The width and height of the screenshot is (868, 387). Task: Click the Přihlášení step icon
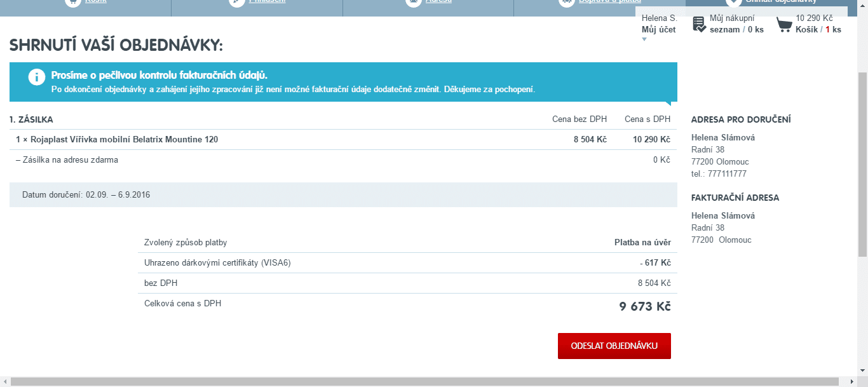(x=236, y=2)
